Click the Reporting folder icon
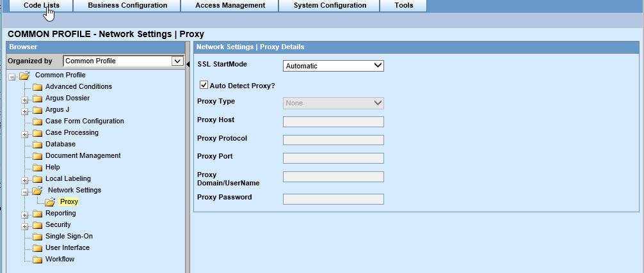The width and height of the screenshot is (644, 273). pyautogui.click(x=37, y=214)
